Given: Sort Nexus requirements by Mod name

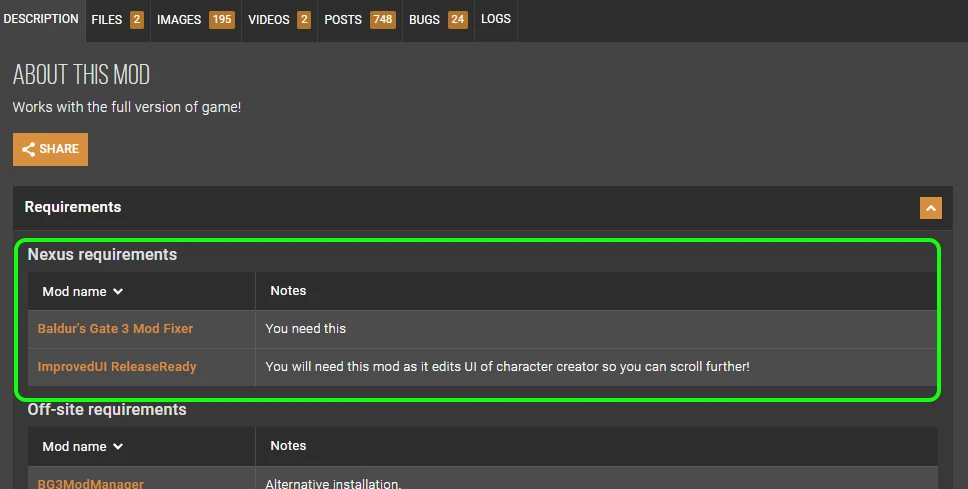Looking at the screenshot, I should pos(83,291).
